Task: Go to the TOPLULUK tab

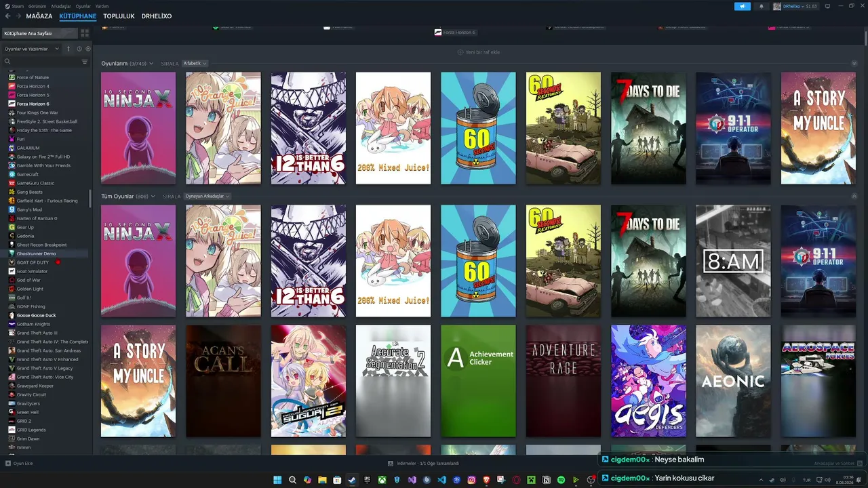Action: [119, 16]
